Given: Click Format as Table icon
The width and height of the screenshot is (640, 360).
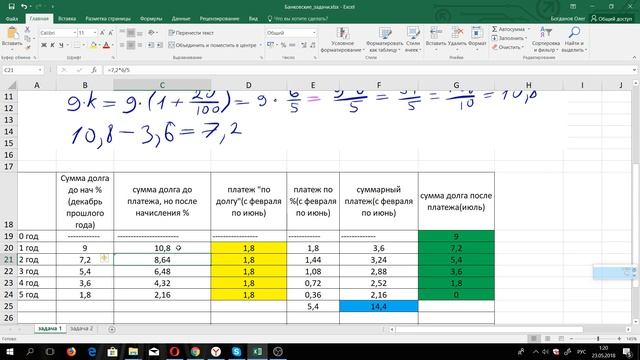Looking at the screenshot, I should click(384, 33).
